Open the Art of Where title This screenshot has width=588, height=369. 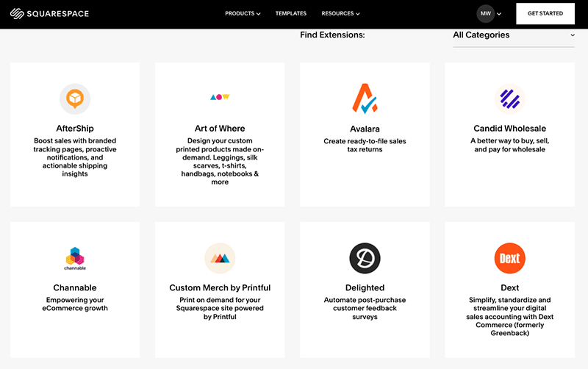pyautogui.click(x=220, y=128)
